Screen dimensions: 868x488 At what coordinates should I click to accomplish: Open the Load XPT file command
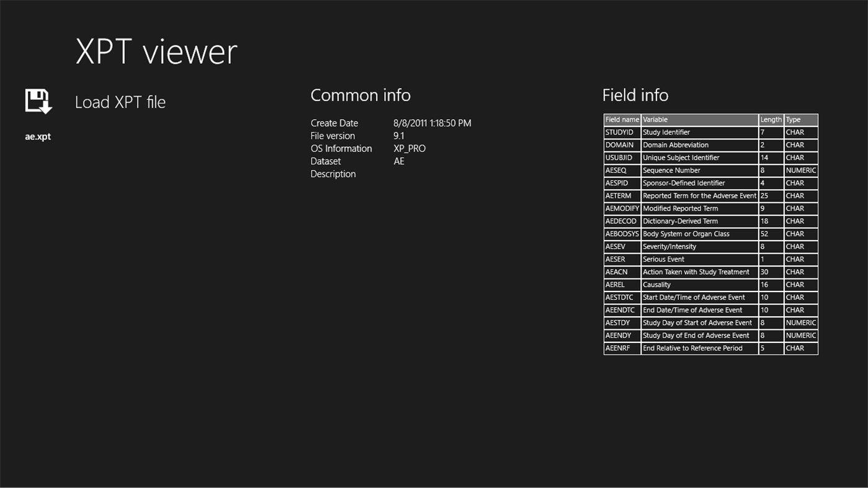coord(120,102)
